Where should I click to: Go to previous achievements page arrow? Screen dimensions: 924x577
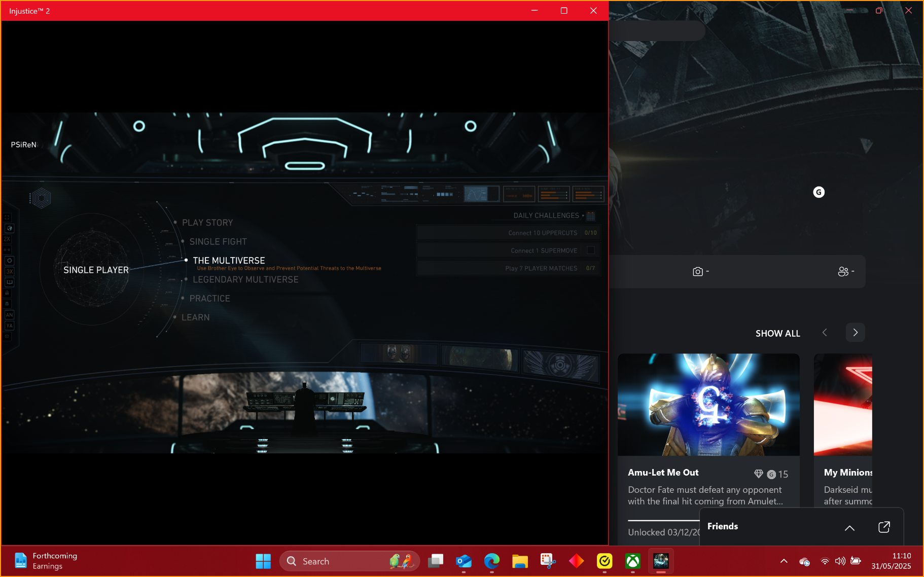pyautogui.click(x=825, y=333)
